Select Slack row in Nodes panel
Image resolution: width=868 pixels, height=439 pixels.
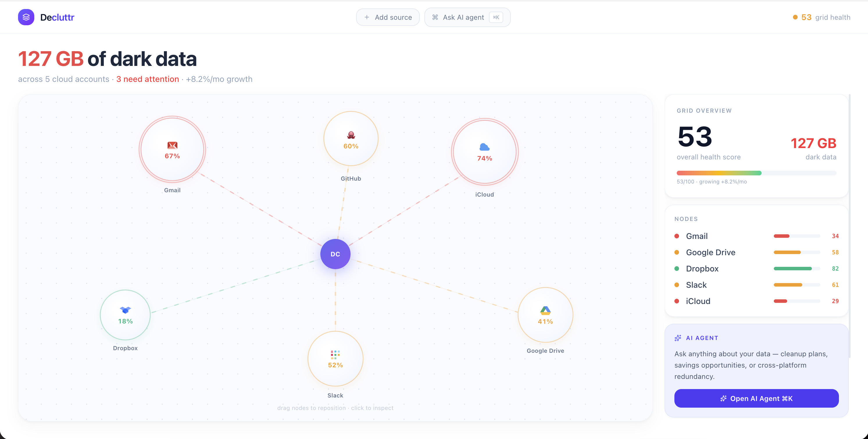tap(696, 285)
